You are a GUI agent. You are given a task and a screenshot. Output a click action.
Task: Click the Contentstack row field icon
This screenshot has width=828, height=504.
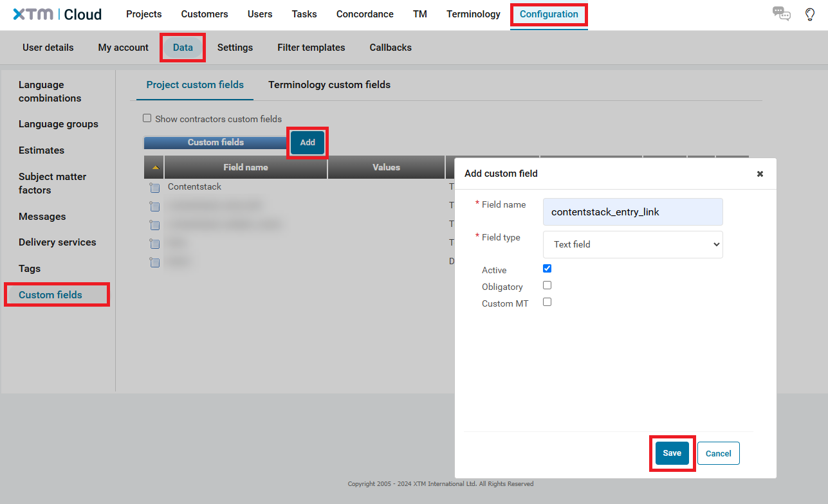[x=154, y=188]
